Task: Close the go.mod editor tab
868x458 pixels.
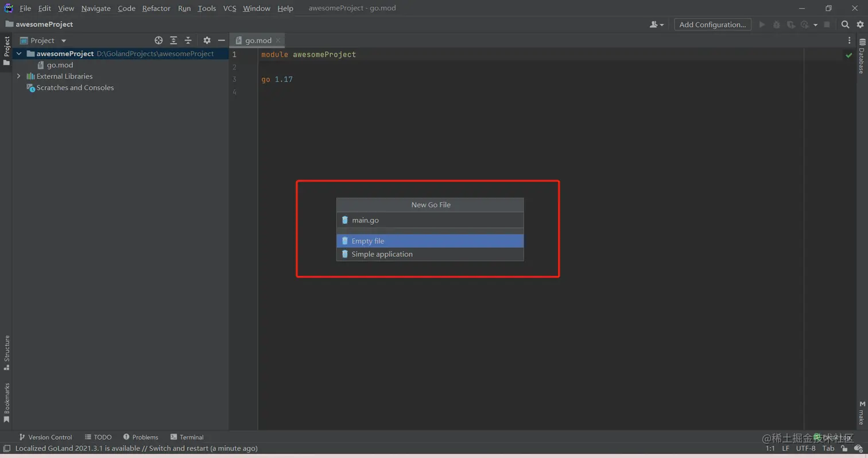Action: pos(278,40)
